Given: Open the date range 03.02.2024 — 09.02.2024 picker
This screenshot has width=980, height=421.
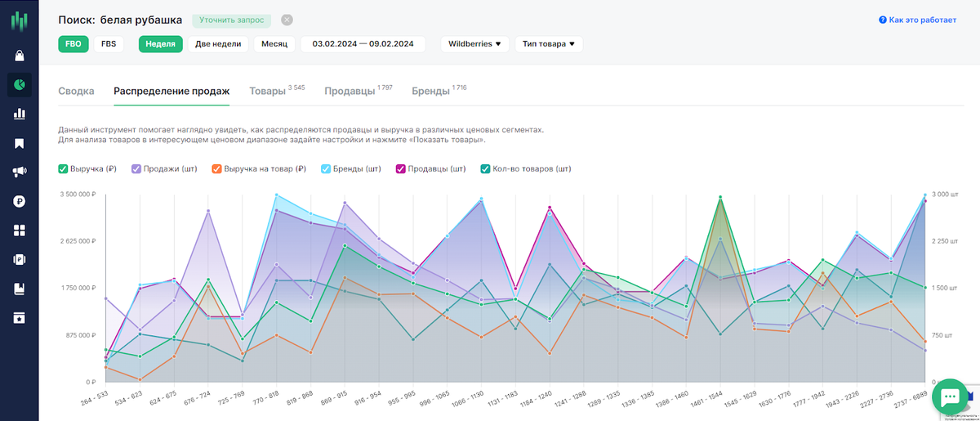Looking at the screenshot, I should click(363, 44).
